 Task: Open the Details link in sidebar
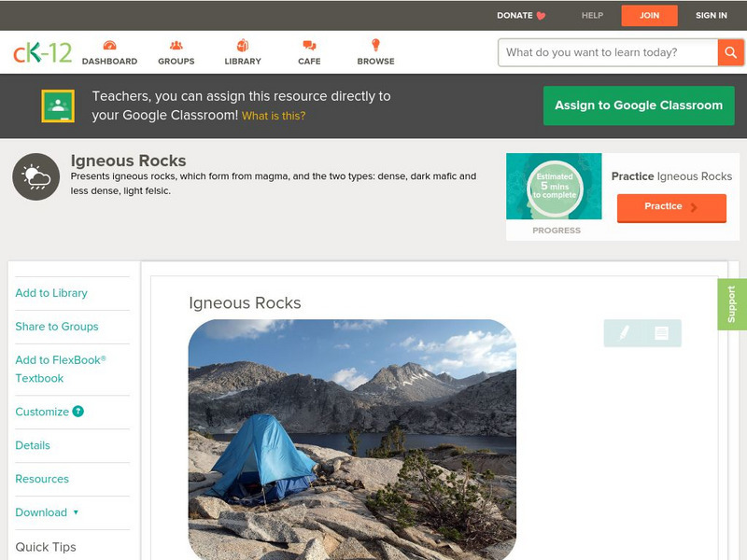pyautogui.click(x=33, y=445)
